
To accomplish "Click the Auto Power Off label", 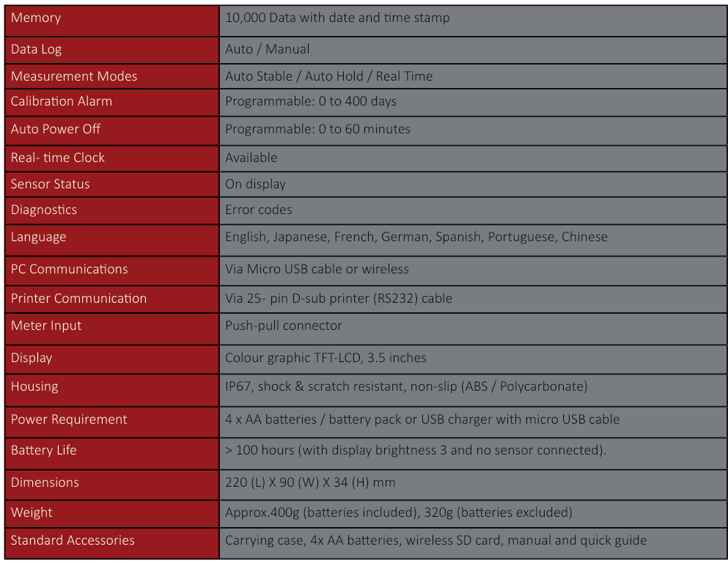I will [x=56, y=129].
